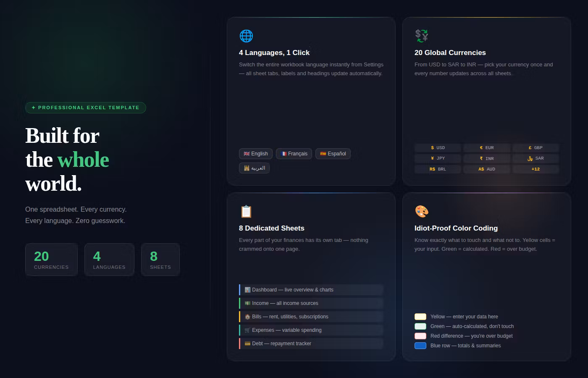The height and width of the screenshot is (378, 588).
Task: Click the Professional Excel Template badge
Action: pyautogui.click(x=86, y=108)
